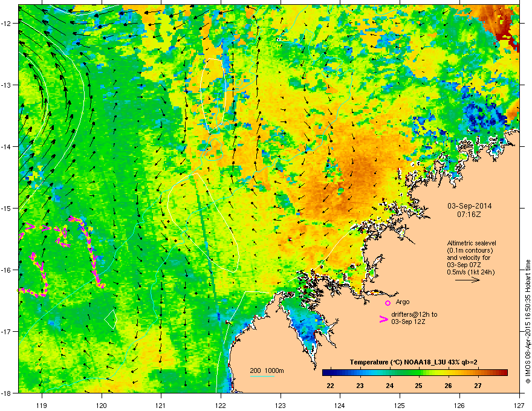This screenshot has height=411, width=532.
Task: Select the time text "07:16Z"
Action: (x=469, y=215)
